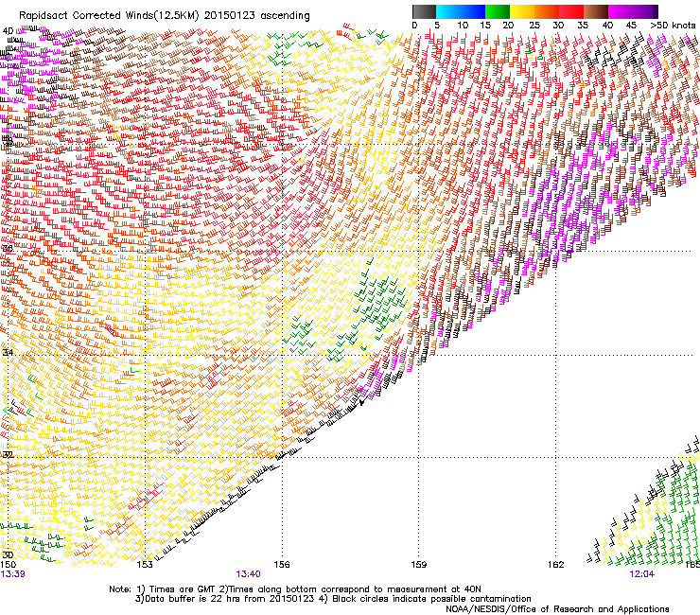This screenshot has width=700, height=615.
Task: Click the '15' legend label
Action: (485, 26)
